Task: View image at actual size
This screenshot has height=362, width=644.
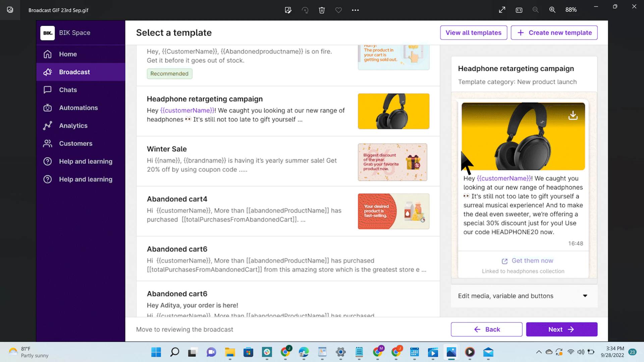Action: click(519, 10)
